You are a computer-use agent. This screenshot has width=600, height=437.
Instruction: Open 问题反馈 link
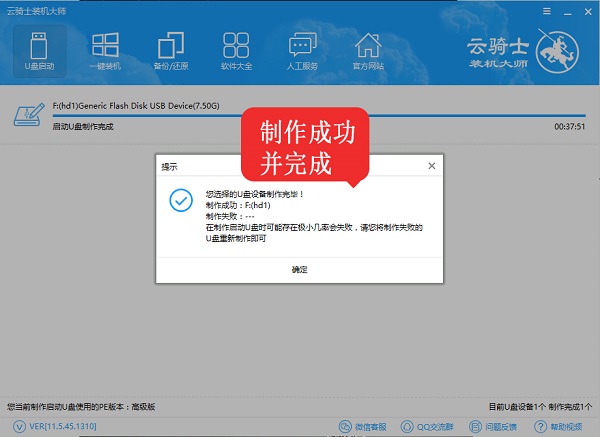coord(493,426)
